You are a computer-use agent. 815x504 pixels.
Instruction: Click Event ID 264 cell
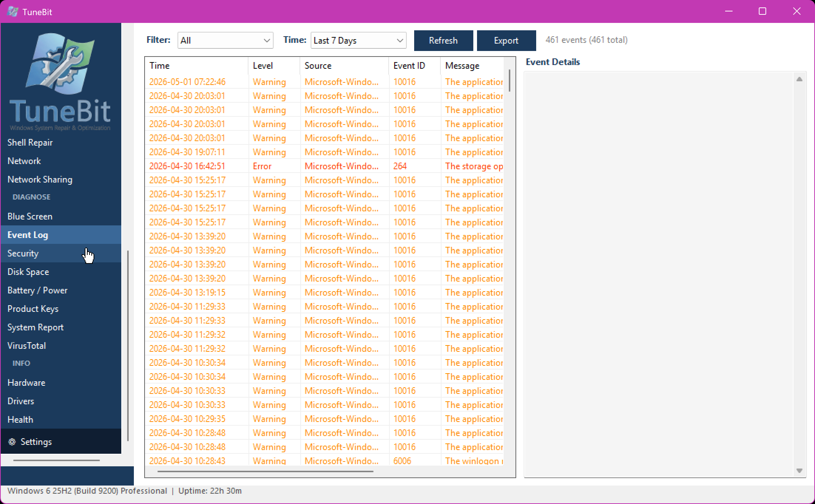pyautogui.click(x=415, y=166)
